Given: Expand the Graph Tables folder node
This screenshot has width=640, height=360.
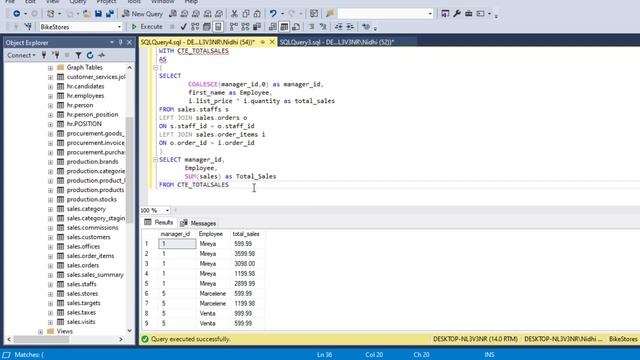Looking at the screenshot, I should pyautogui.click(x=50, y=68).
